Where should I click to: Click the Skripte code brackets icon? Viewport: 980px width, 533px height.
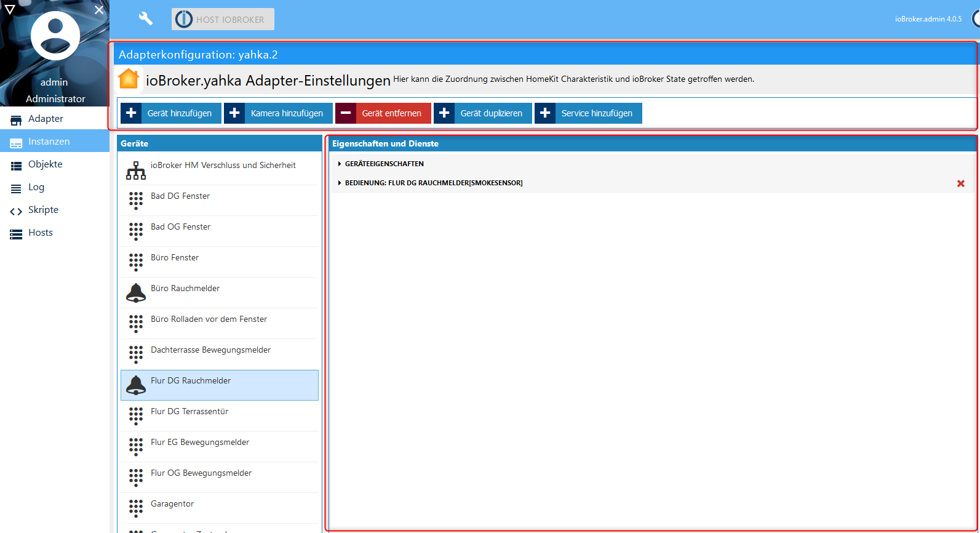[x=16, y=211]
